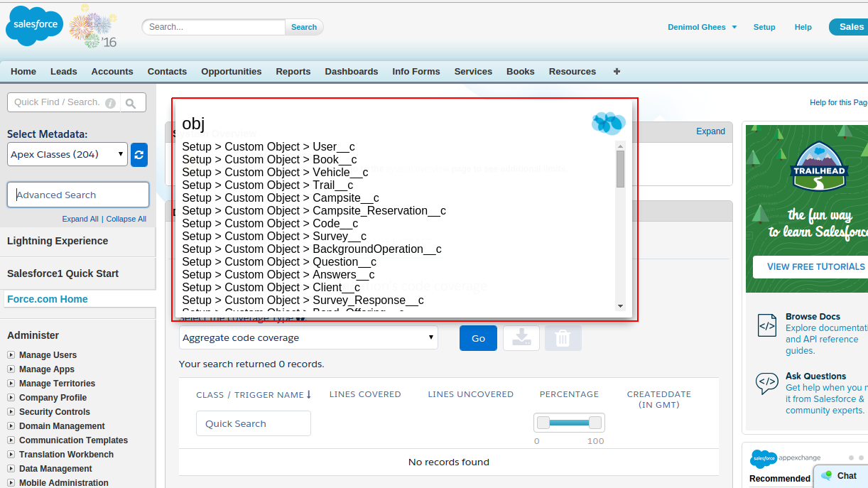
Task: Expand the Manage Territories tree node
Action: [x=11, y=384]
